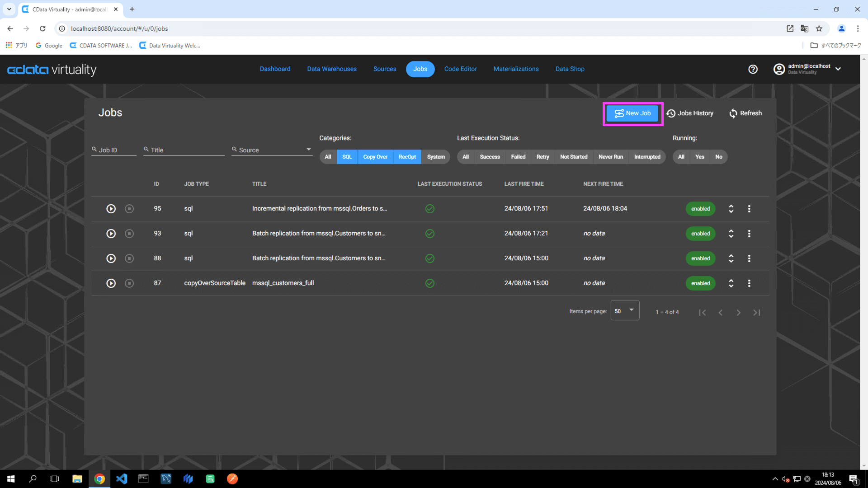This screenshot has width=868, height=488.
Task: Click the New Job button
Action: tap(632, 113)
